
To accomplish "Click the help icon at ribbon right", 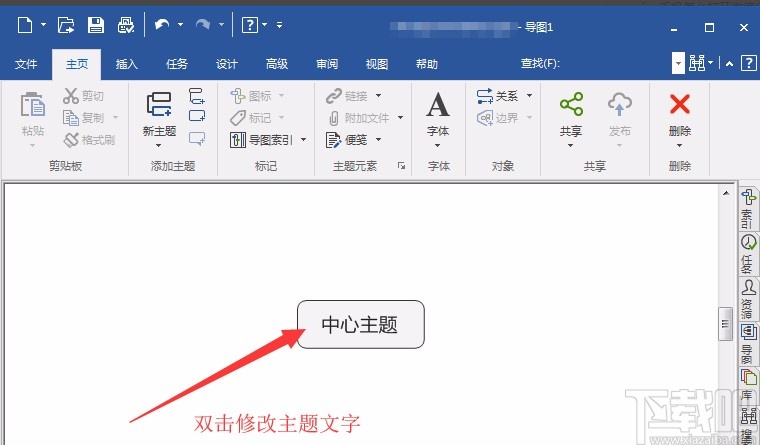I will tap(749, 63).
